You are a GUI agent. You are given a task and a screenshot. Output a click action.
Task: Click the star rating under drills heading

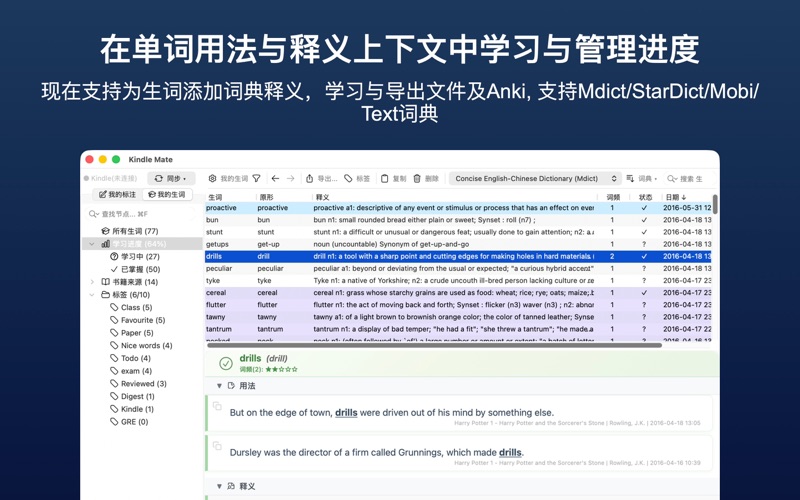tap(281, 369)
